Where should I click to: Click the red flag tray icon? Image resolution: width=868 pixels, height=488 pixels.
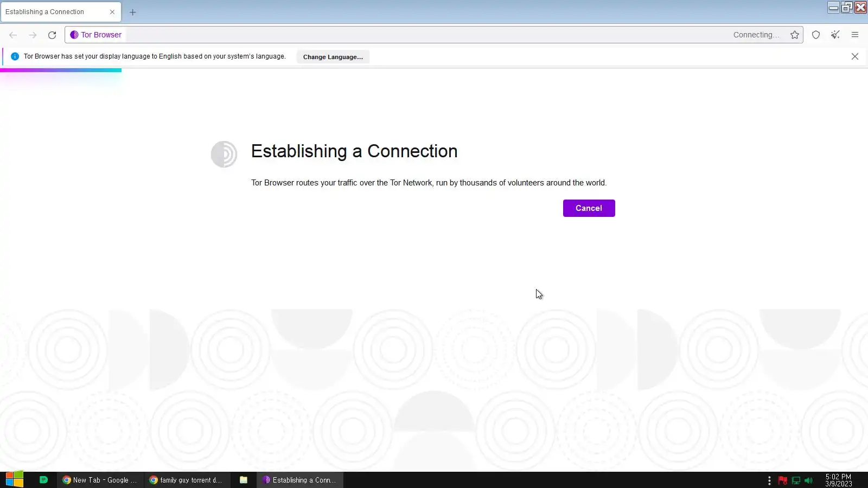click(782, 480)
